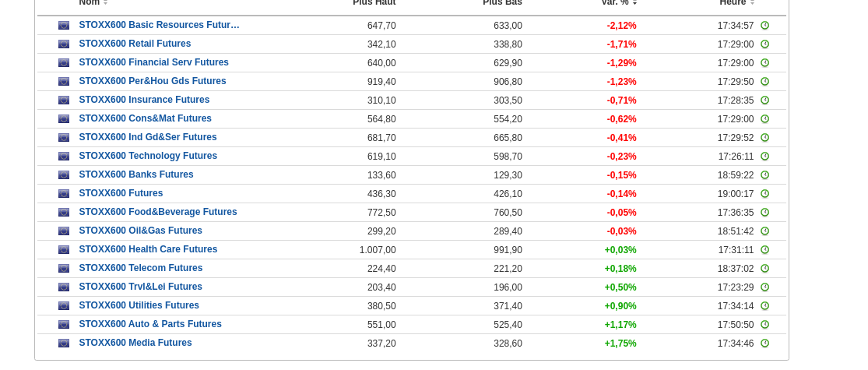Click the flag icon for STOXX600 Auto & Parts Futures
This screenshot has width=868, height=370.
[x=64, y=325]
